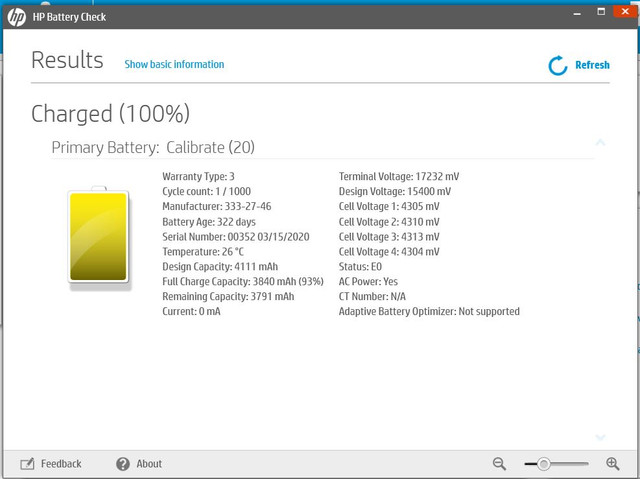
Task: Click the zoom out magnifier icon
Action: [499, 463]
